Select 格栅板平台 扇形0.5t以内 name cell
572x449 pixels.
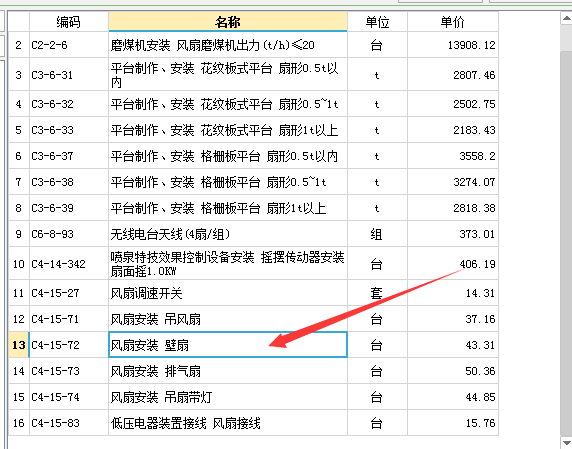tap(228, 156)
